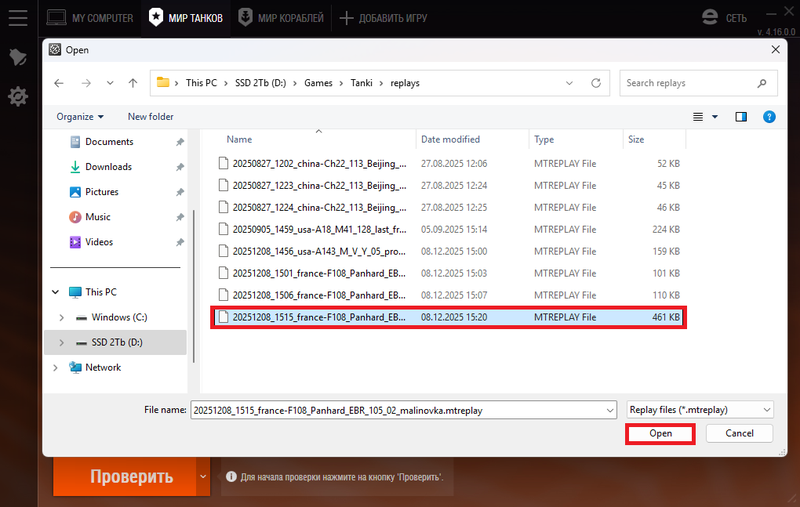
Task: Toggle the preview pane icon
Action: coord(741,117)
